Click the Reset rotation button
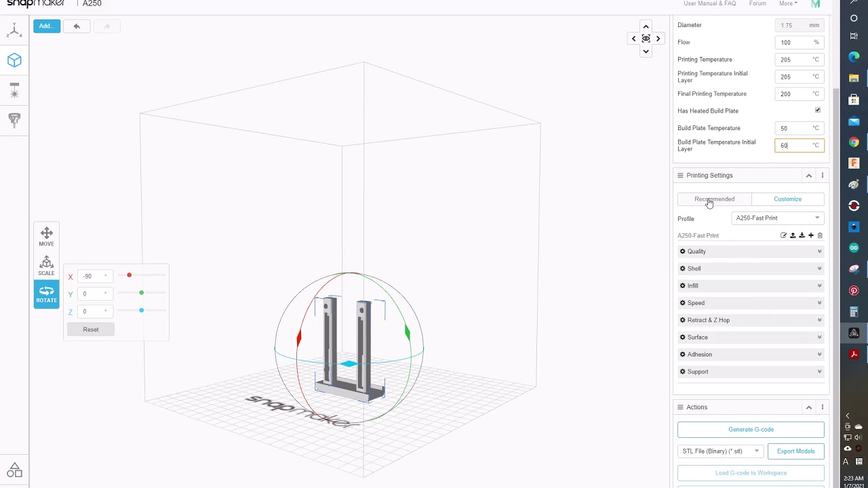This screenshot has height=488, width=868. (x=91, y=329)
